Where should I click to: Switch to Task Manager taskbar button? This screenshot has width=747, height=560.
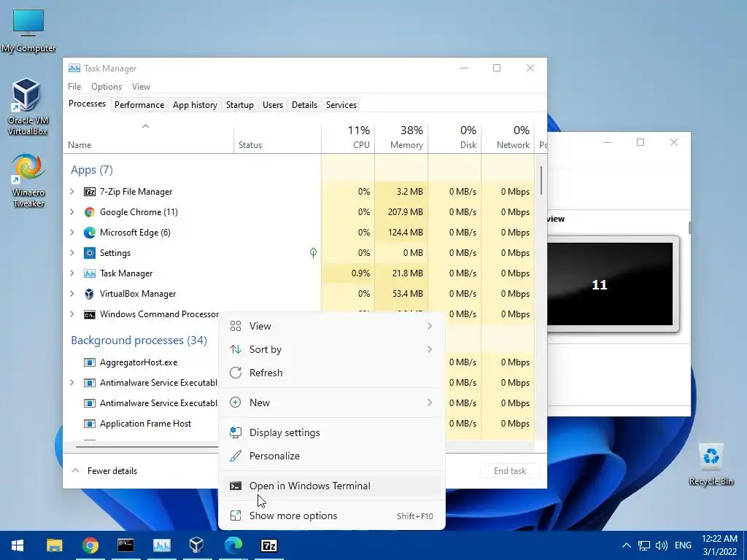pos(161,545)
